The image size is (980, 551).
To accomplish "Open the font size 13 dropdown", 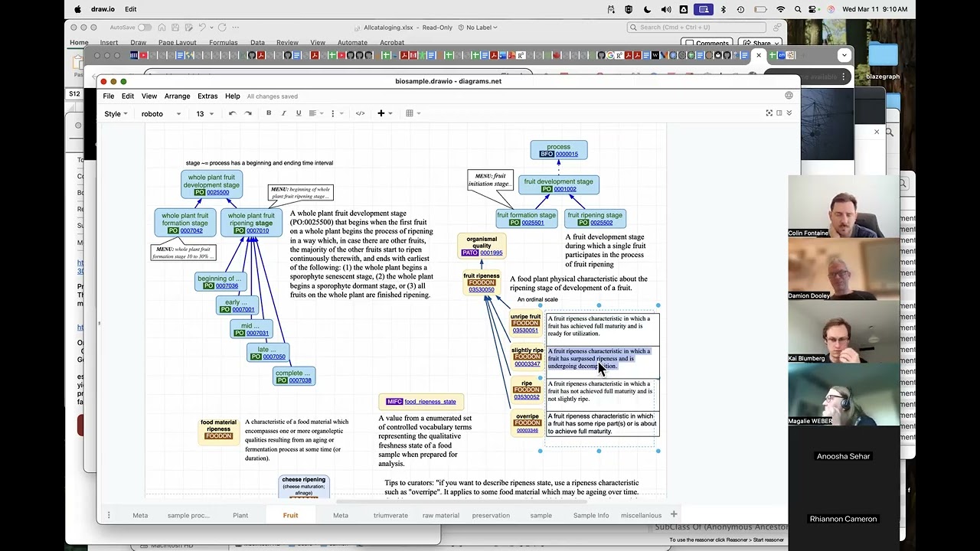I will click(204, 114).
